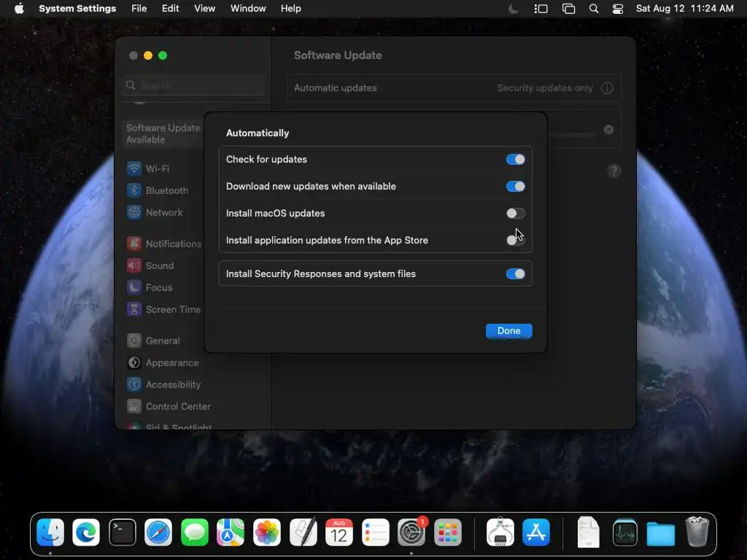The width and height of the screenshot is (747, 560).
Task: Cancel the update progress with x icon
Action: (x=608, y=130)
